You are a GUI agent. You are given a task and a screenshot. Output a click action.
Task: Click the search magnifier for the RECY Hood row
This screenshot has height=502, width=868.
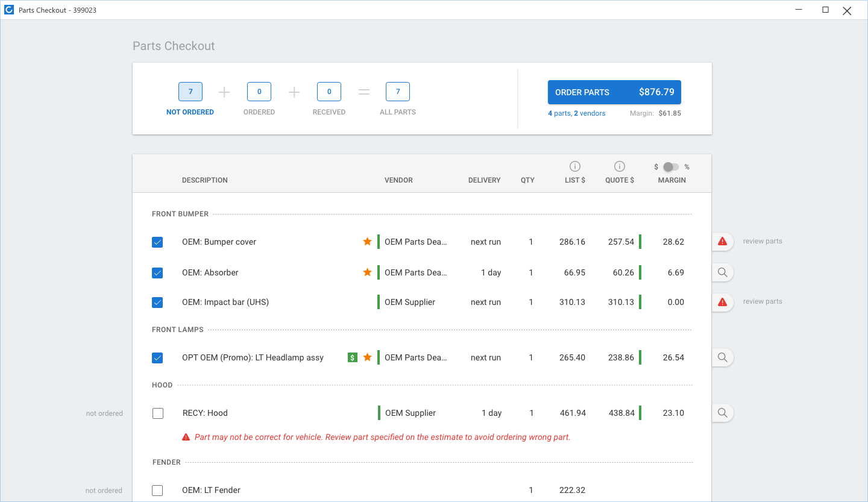722,413
